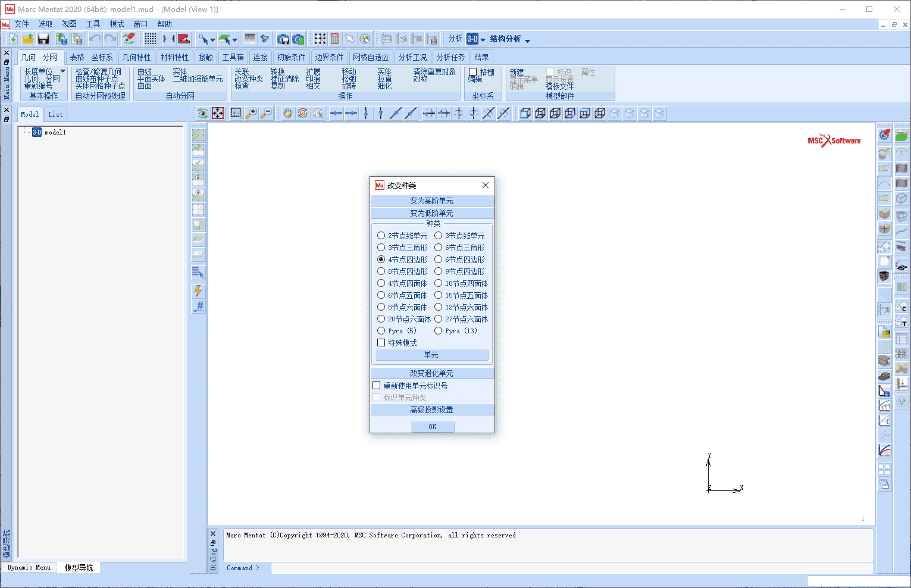Viewport: 911px width, 588px height.
Task: Open the 视图 menu
Action: [70, 24]
